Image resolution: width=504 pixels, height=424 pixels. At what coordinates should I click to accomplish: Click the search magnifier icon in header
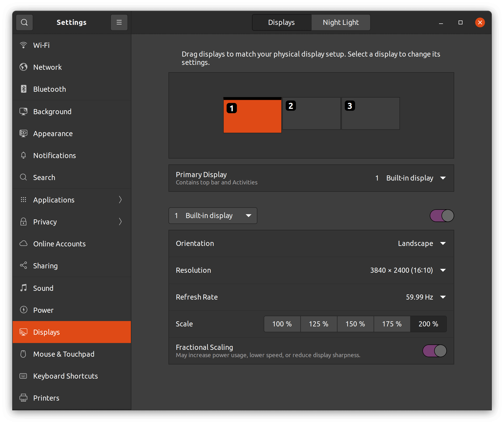pyautogui.click(x=24, y=22)
